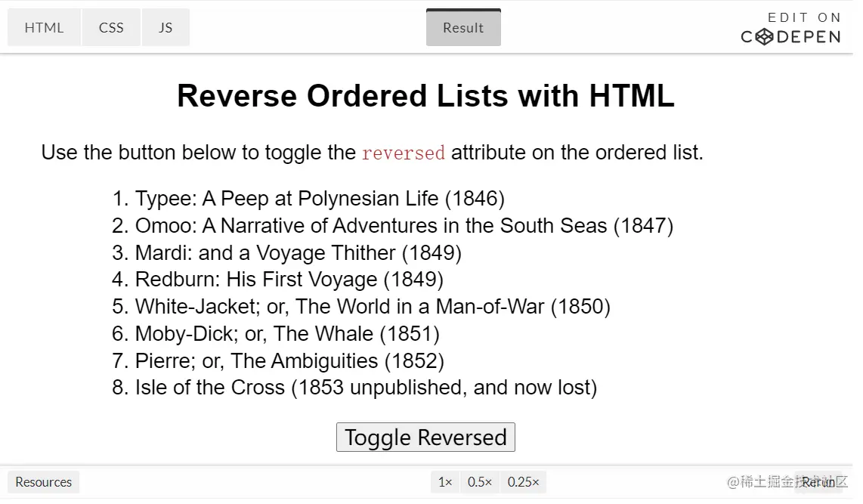Screen dimensions: 863x504
Task: Open the CodePen logo link
Action: pyautogui.click(x=790, y=29)
